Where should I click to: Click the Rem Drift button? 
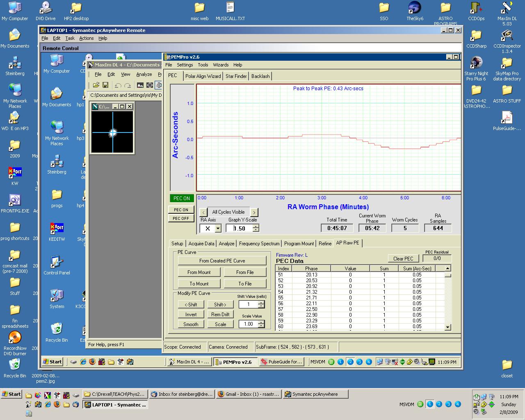[x=220, y=315]
